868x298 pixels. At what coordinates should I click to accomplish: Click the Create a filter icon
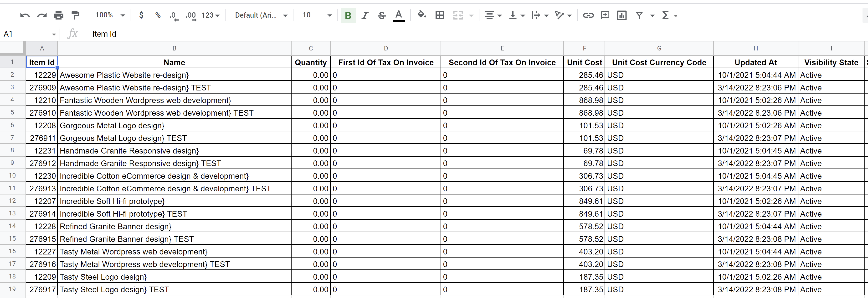639,15
